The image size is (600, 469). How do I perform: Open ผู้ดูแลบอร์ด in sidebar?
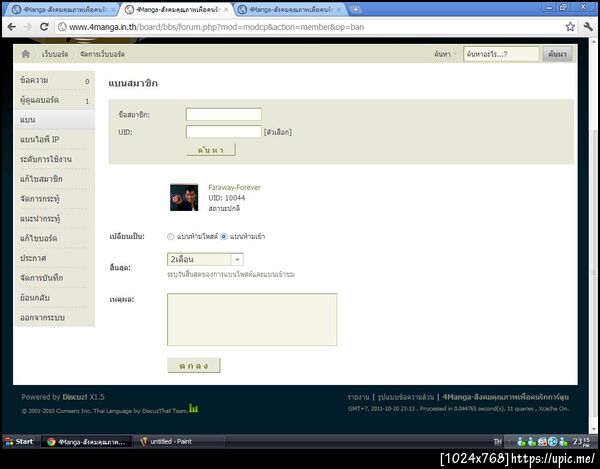[54, 100]
